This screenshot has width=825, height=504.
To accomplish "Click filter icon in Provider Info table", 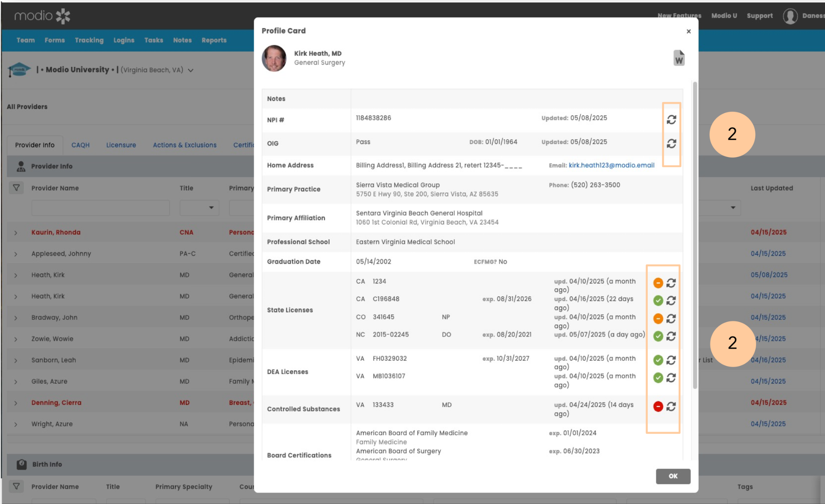I will 16,188.
